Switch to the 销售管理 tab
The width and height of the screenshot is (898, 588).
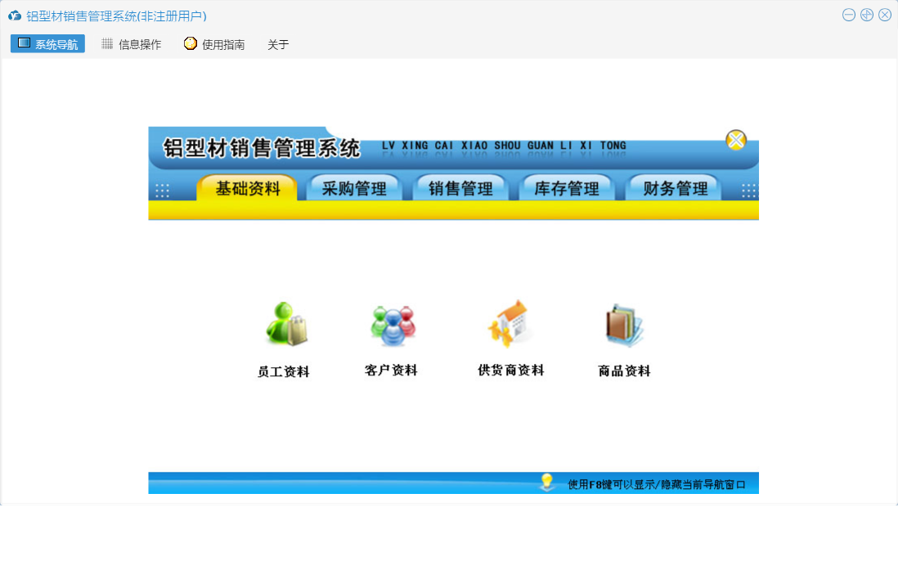coord(460,189)
